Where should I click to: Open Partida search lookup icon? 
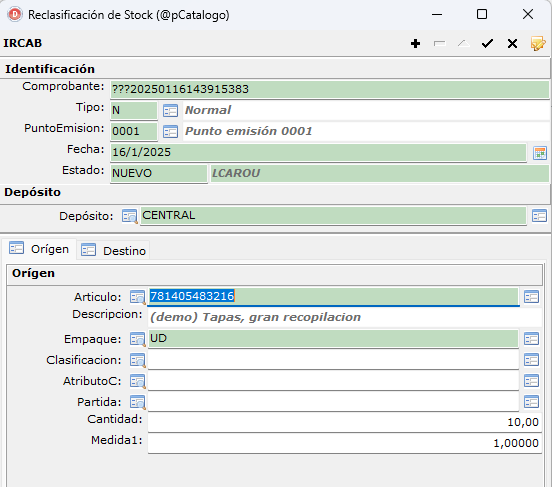137,402
